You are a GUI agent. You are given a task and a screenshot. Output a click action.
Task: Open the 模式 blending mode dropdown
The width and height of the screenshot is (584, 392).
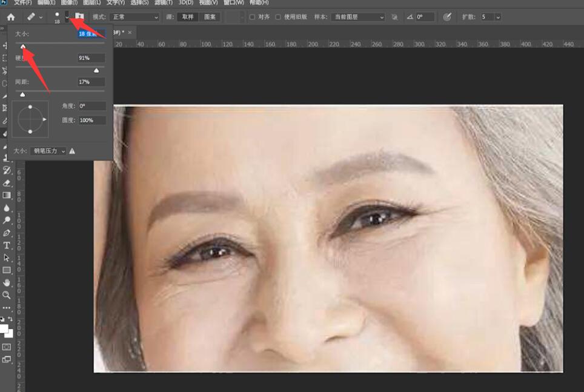click(135, 17)
